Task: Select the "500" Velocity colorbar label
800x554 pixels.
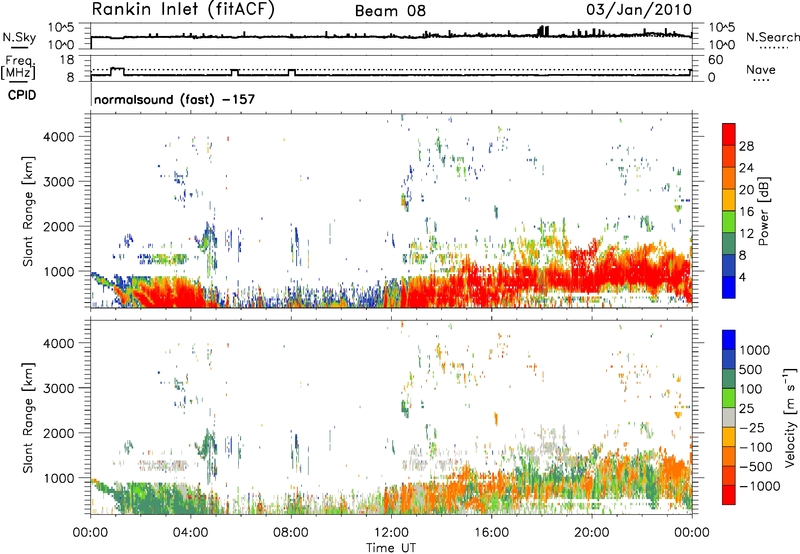Action: 751,369
